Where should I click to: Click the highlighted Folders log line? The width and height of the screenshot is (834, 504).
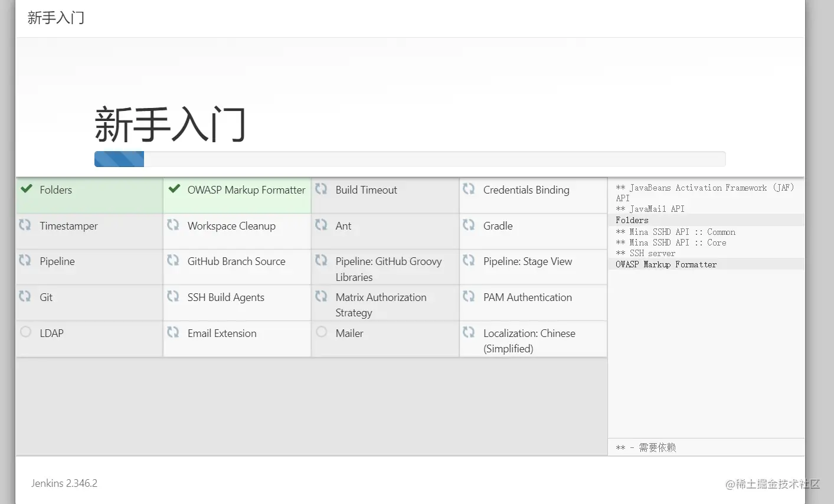[706, 220]
